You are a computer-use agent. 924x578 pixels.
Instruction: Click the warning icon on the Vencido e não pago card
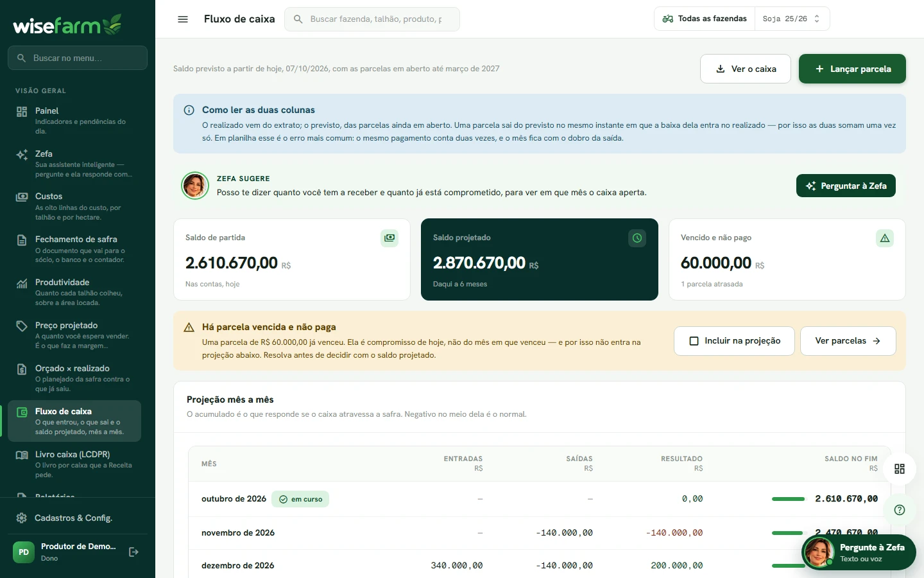pyautogui.click(x=885, y=238)
